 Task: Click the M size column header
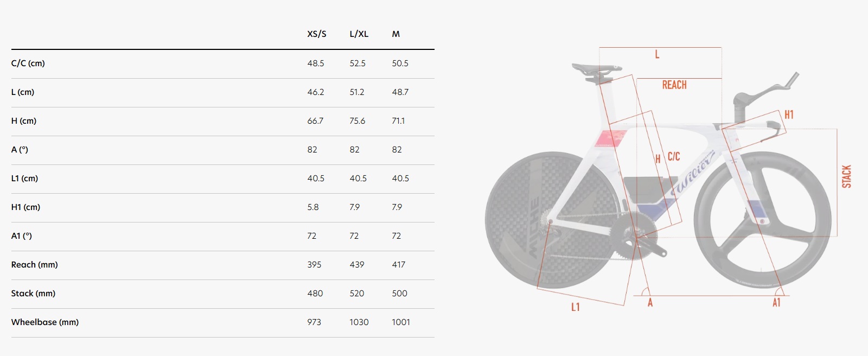click(x=396, y=34)
